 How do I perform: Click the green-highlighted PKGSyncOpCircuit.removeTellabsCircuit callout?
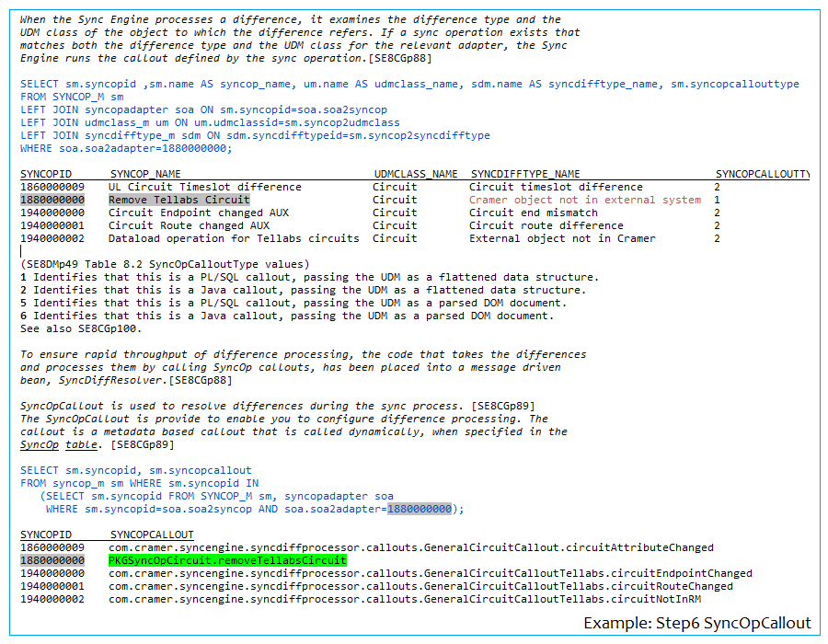pos(227,560)
